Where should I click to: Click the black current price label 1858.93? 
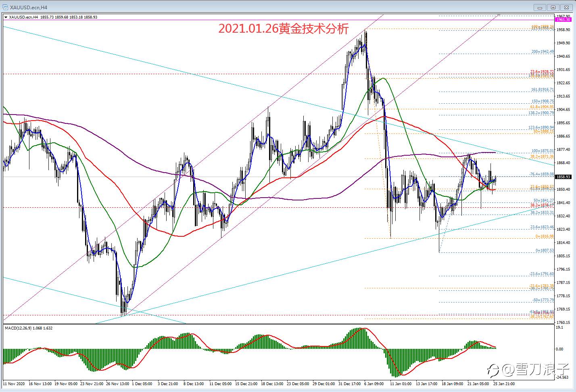click(x=563, y=177)
